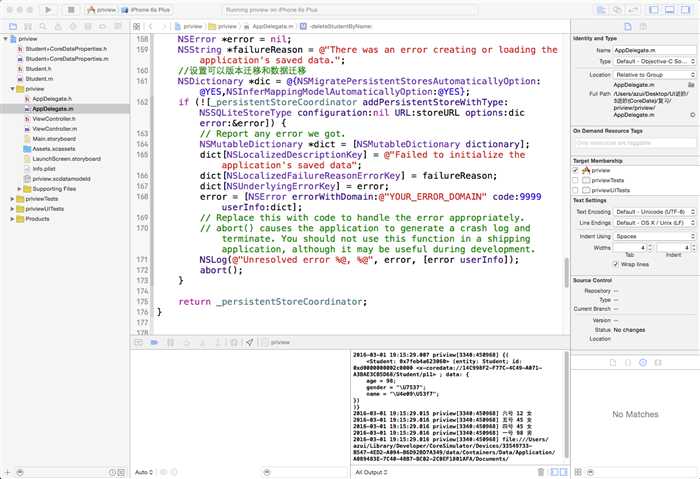Open the Breakpoint navigator icon
Viewport: 700px width, 479px height.
(103, 27)
